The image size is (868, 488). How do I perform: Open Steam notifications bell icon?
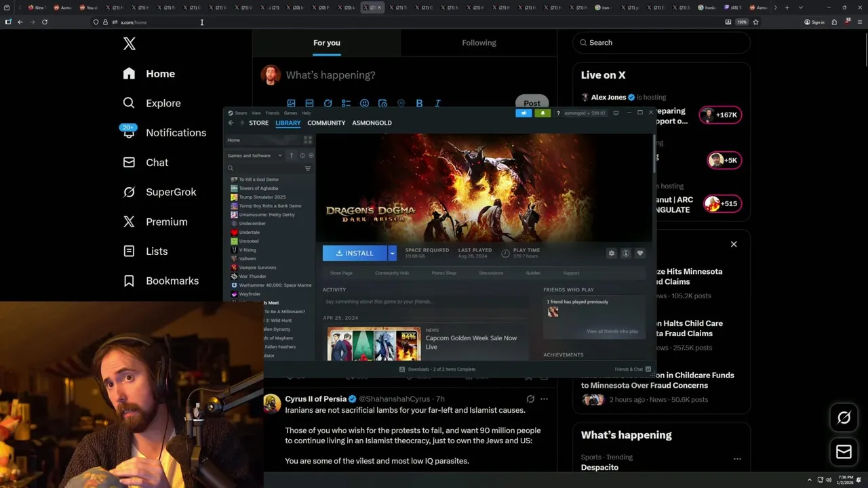(542, 113)
